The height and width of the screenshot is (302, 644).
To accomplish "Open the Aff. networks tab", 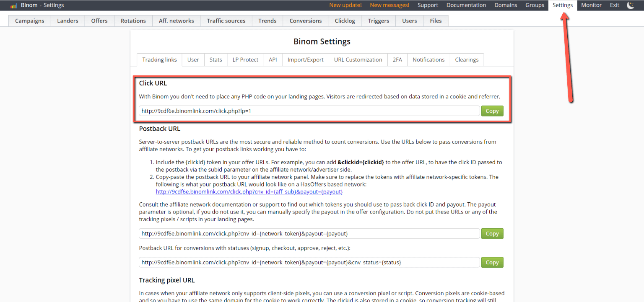I will point(177,21).
